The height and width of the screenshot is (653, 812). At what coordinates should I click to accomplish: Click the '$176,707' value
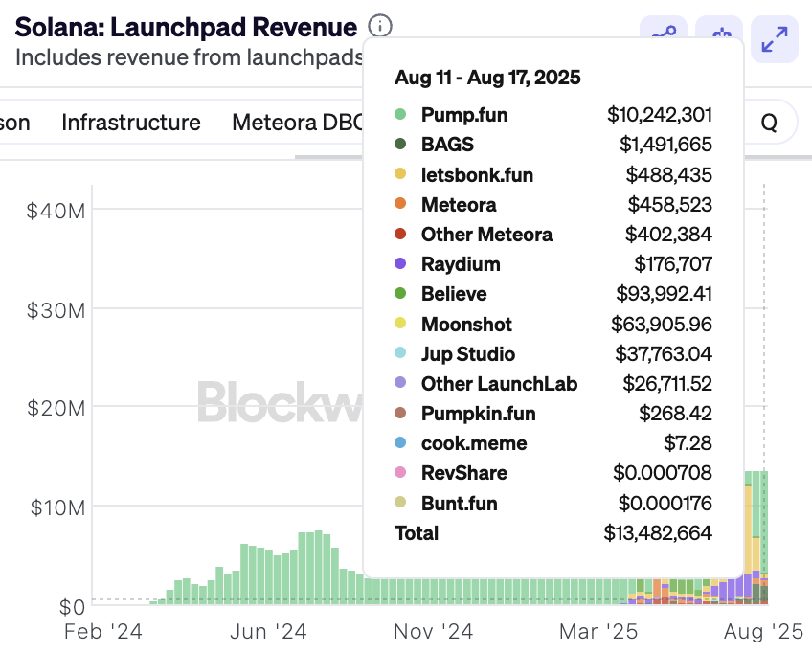coord(674,264)
